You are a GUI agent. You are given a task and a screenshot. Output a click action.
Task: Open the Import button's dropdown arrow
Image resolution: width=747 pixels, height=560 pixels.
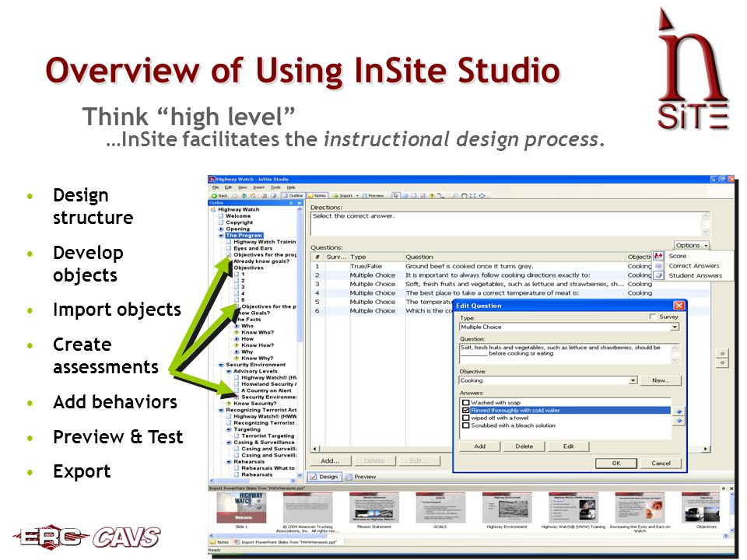click(x=358, y=196)
